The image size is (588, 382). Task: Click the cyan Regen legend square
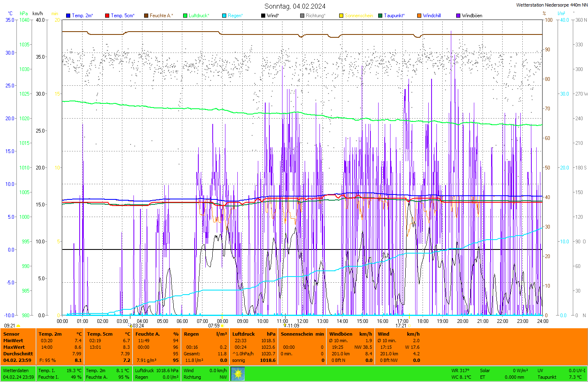coord(224,16)
